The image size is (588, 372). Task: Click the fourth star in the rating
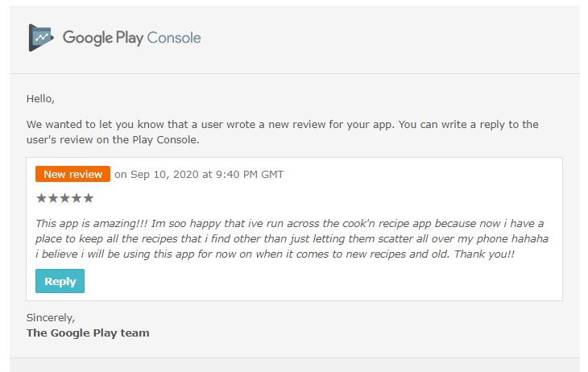[x=77, y=198]
